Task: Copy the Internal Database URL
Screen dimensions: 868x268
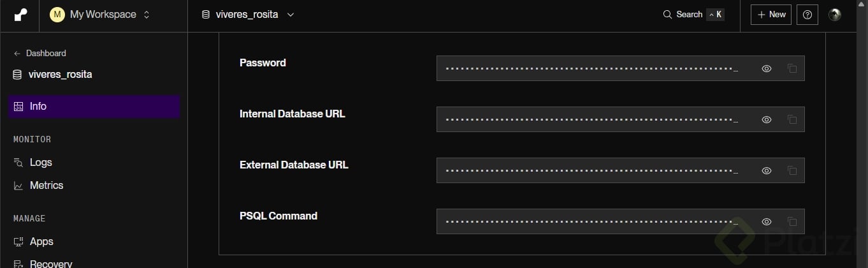Action: 792,119
